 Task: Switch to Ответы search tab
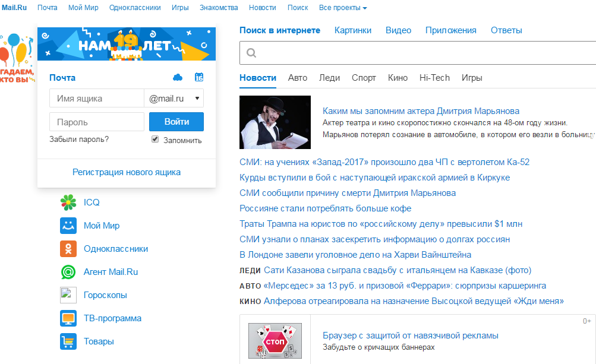click(506, 30)
